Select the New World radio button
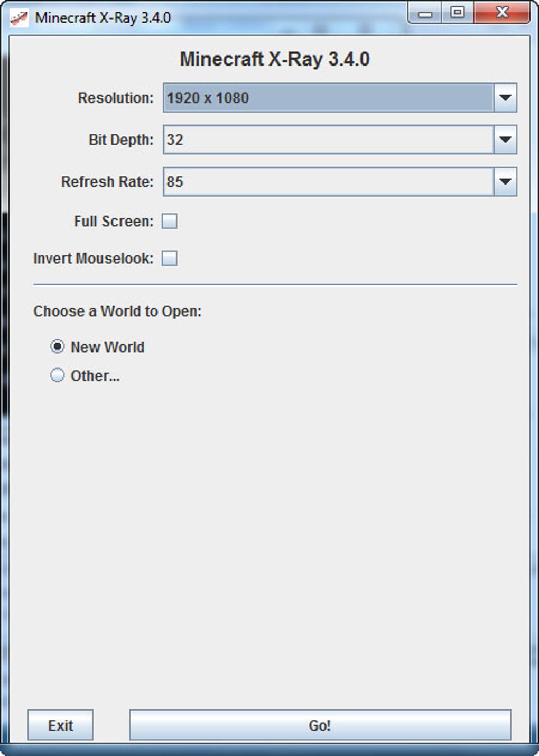This screenshot has width=539, height=756. coord(57,347)
